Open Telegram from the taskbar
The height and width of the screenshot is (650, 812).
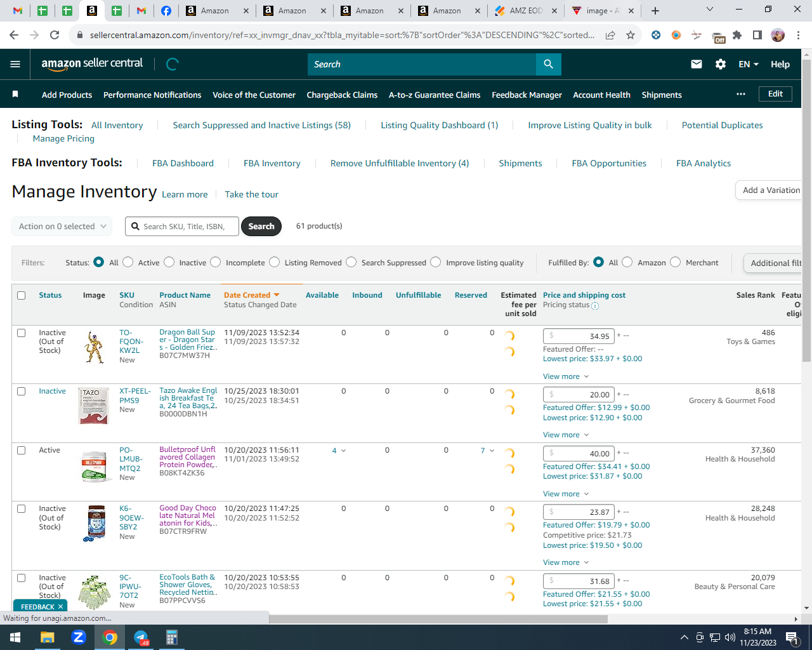[141, 637]
